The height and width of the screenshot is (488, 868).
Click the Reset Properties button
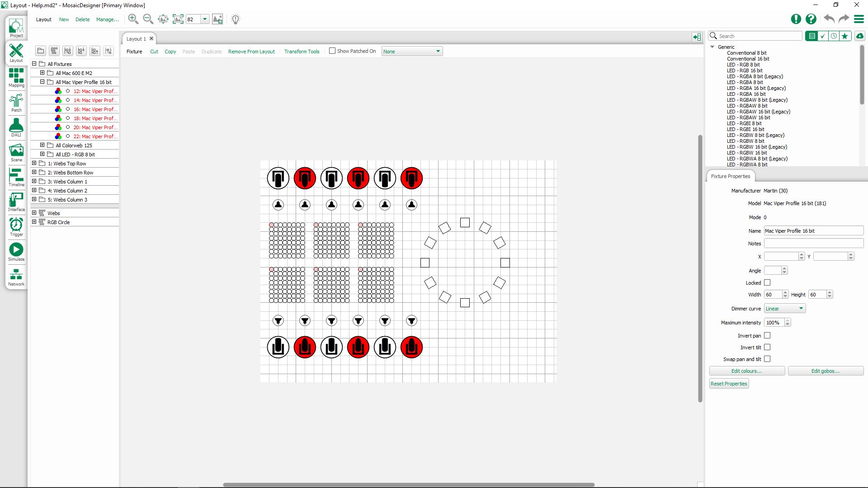tap(729, 384)
